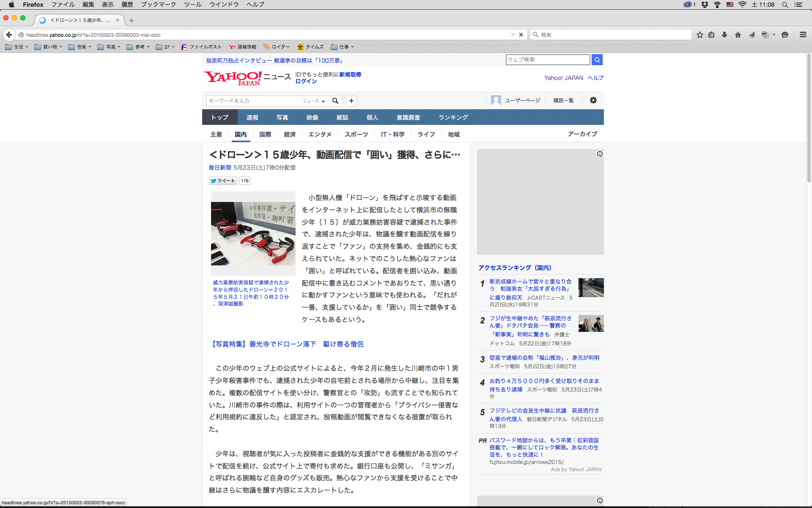Screen dimensions: 812x508
Task: Click the Firefox home icon
Action: pos(738,35)
